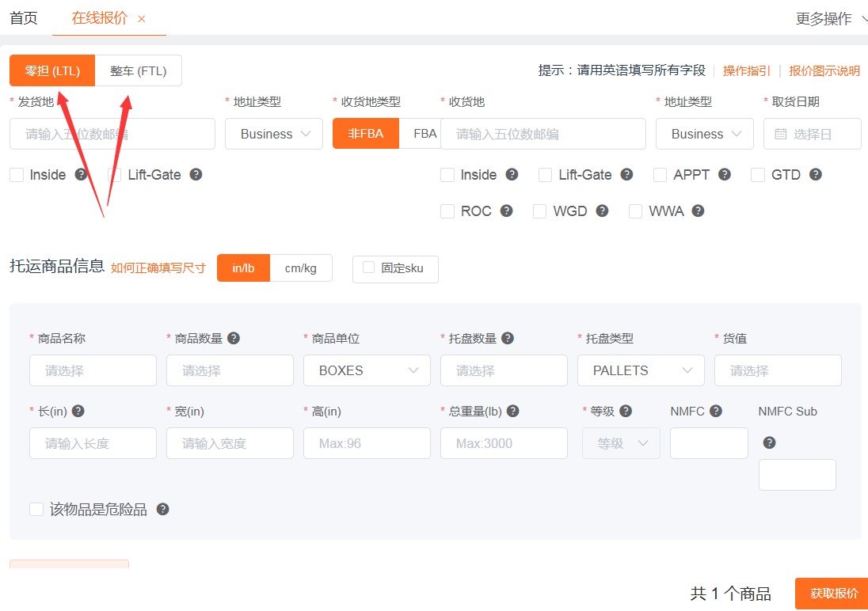Click the 获取报价 button
The width and height of the screenshot is (868, 611).
pyautogui.click(x=832, y=594)
